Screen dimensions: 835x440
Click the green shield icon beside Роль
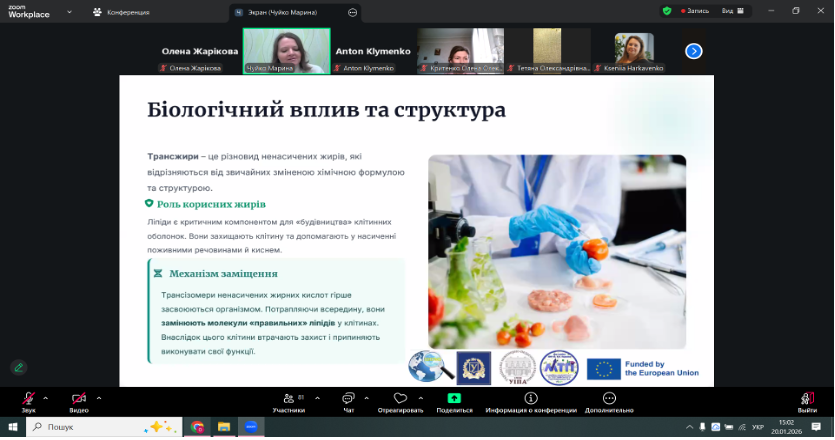click(149, 203)
